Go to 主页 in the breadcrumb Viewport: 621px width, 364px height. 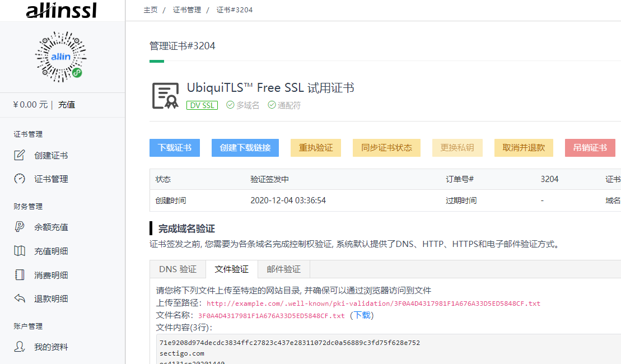coord(151,10)
